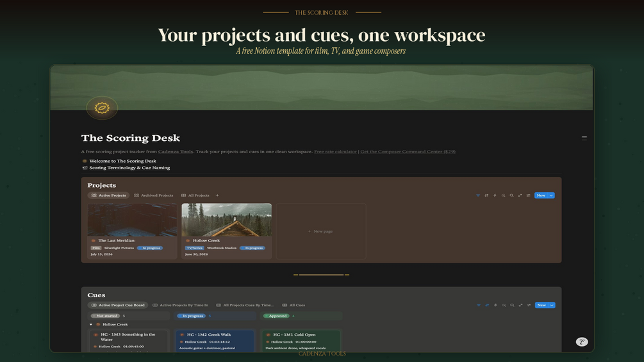Collapse the Hollow Creek cue group triangle
Image resolution: width=644 pixels, height=362 pixels.
[91, 324]
